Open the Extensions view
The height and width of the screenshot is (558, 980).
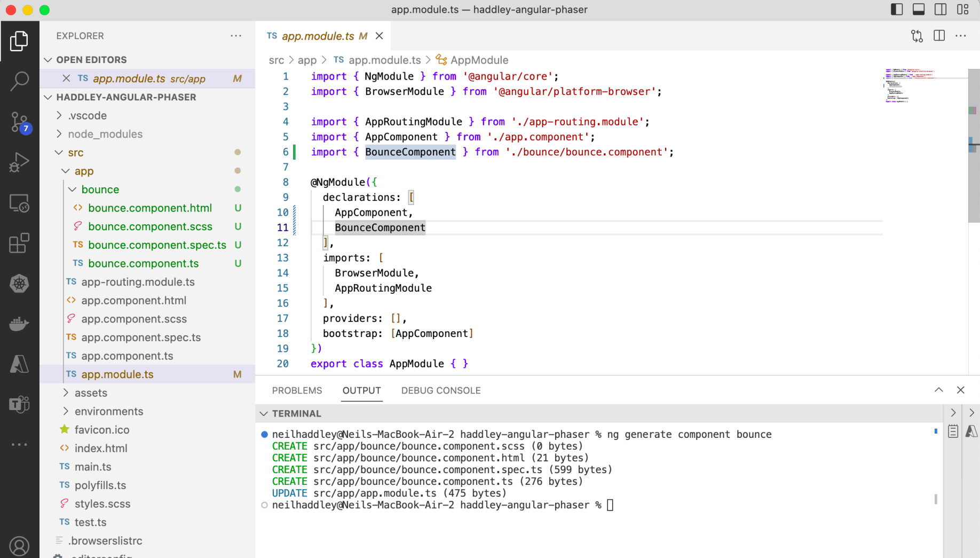(x=19, y=243)
